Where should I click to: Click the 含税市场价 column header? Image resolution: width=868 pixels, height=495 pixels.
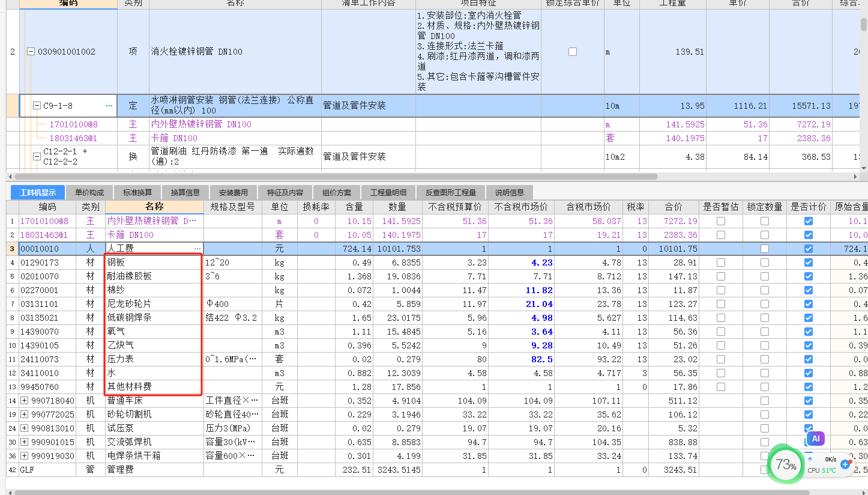[x=589, y=207]
